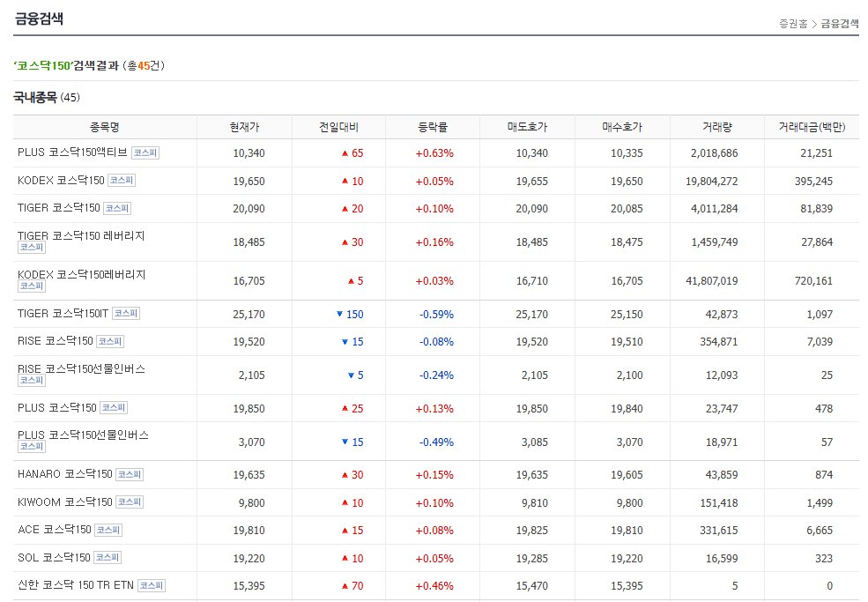868x602 pixels.
Task: Open KODEX 코스닥150 stock link
Action: tap(61, 180)
